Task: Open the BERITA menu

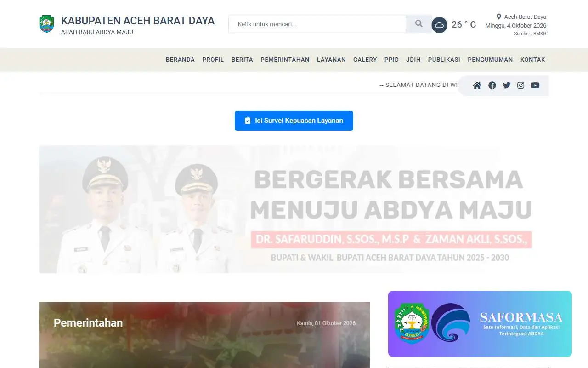Action: coord(242,60)
